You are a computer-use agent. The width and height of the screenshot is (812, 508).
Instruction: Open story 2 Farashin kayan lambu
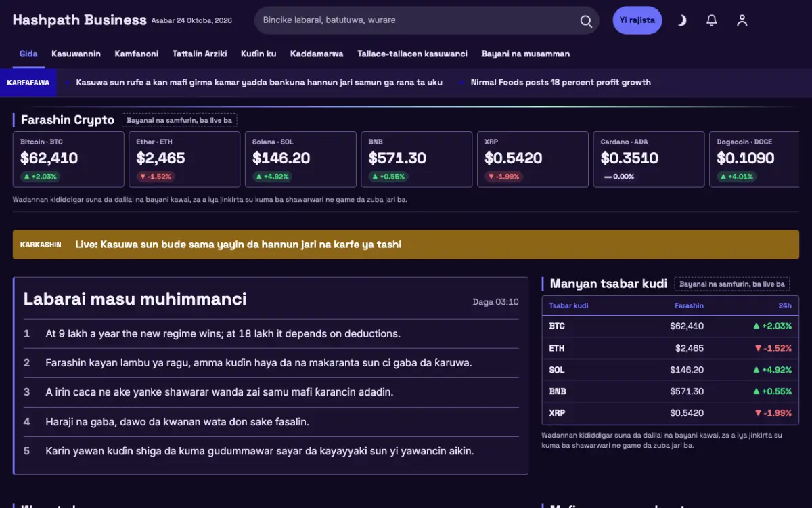click(x=271, y=362)
